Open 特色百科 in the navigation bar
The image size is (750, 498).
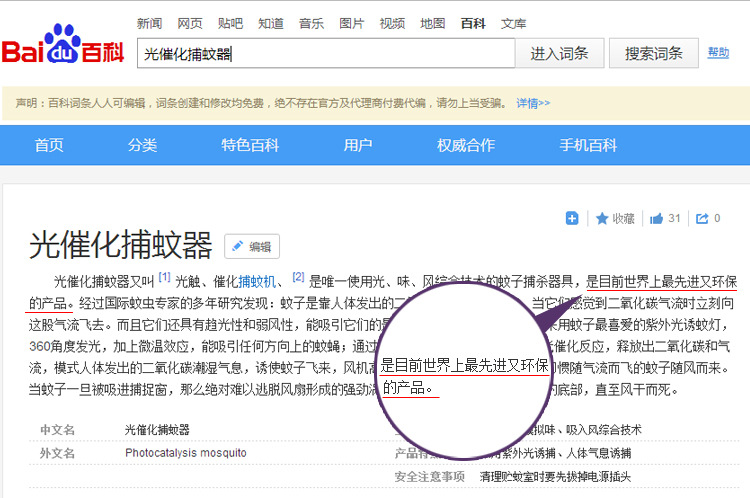pos(250,145)
